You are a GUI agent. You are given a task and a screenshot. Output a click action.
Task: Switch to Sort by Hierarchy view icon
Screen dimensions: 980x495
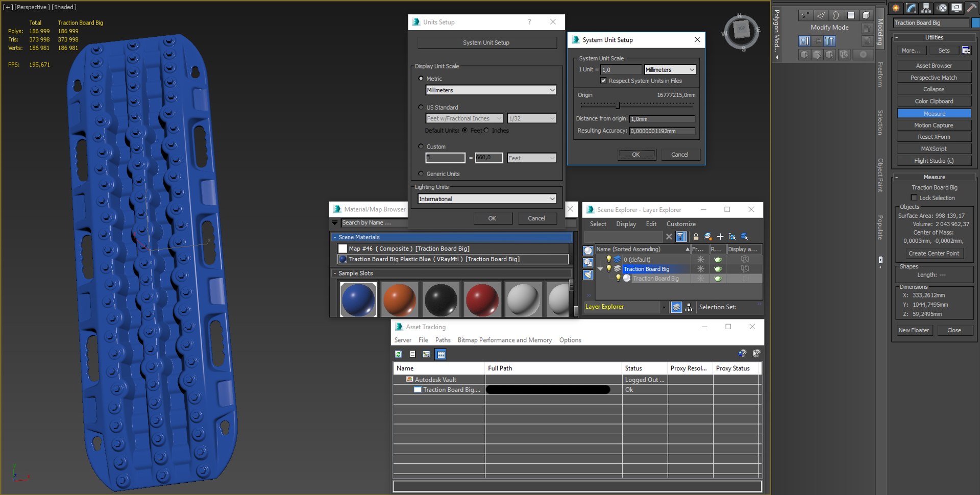[689, 307]
